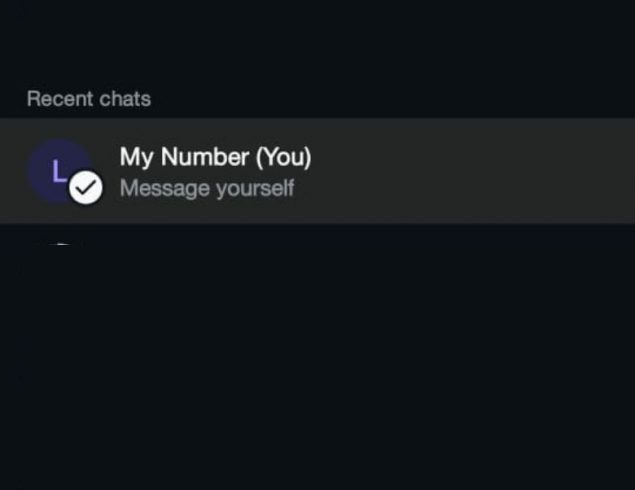Click the round tick mark beside L

click(x=86, y=187)
